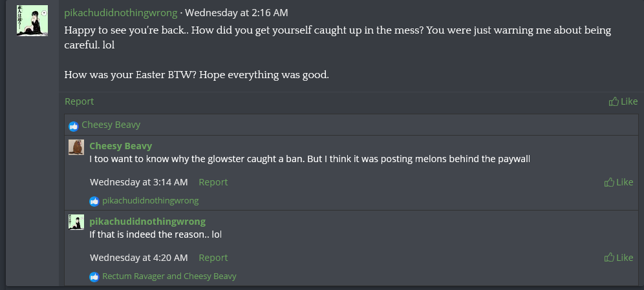Like the "If that is indeed" reply

point(619,258)
